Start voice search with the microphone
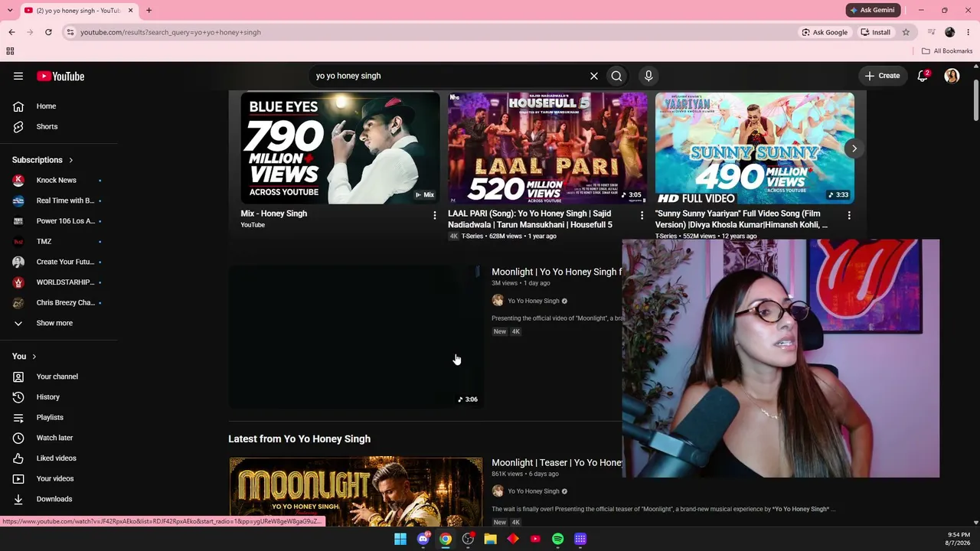Image resolution: width=980 pixels, height=551 pixels. click(648, 76)
